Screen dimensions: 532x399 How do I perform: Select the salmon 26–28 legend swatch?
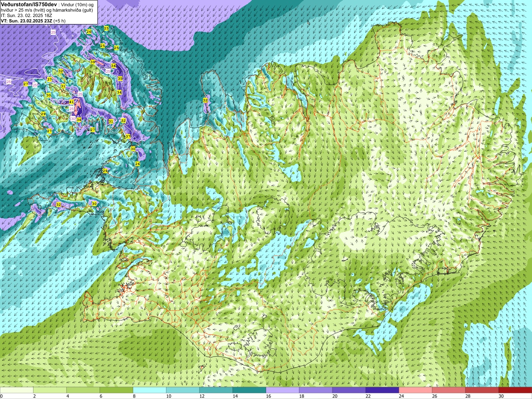[x=449, y=390]
